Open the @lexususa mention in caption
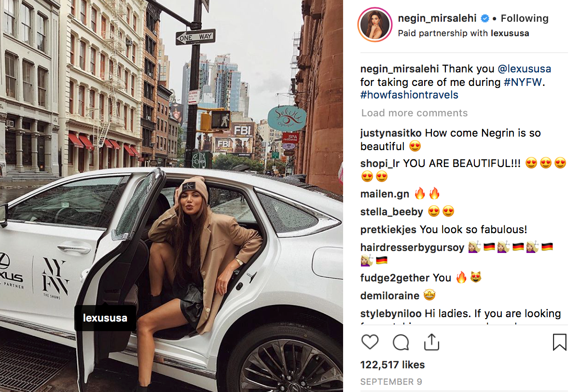 [524, 69]
